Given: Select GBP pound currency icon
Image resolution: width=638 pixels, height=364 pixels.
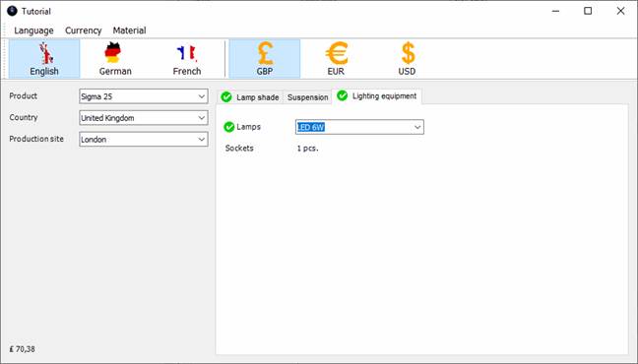Looking at the screenshot, I should coord(265,53).
